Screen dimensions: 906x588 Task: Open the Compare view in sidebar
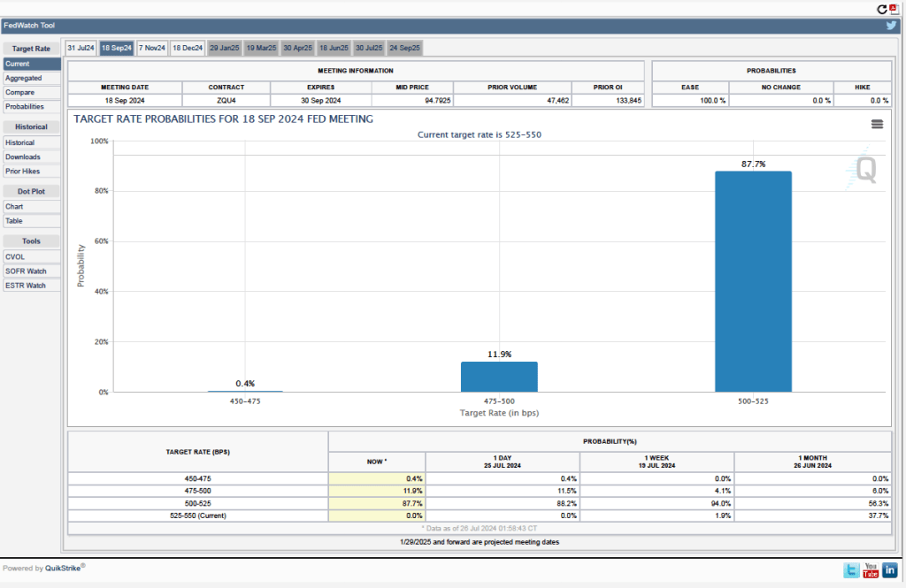click(20, 93)
